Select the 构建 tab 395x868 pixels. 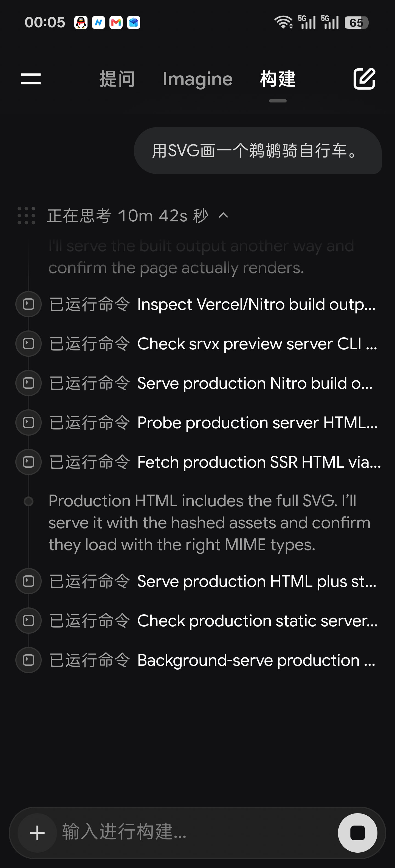278,79
